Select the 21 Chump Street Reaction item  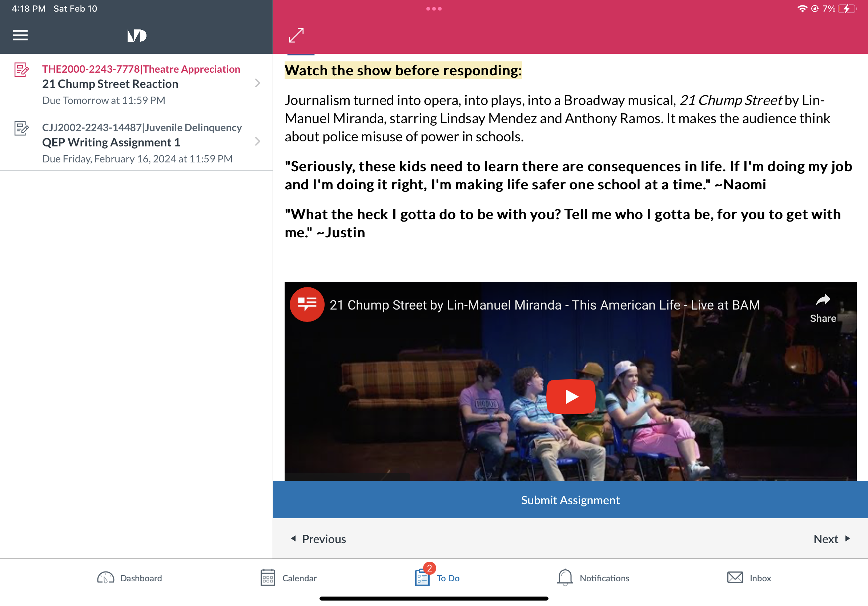[136, 83]
